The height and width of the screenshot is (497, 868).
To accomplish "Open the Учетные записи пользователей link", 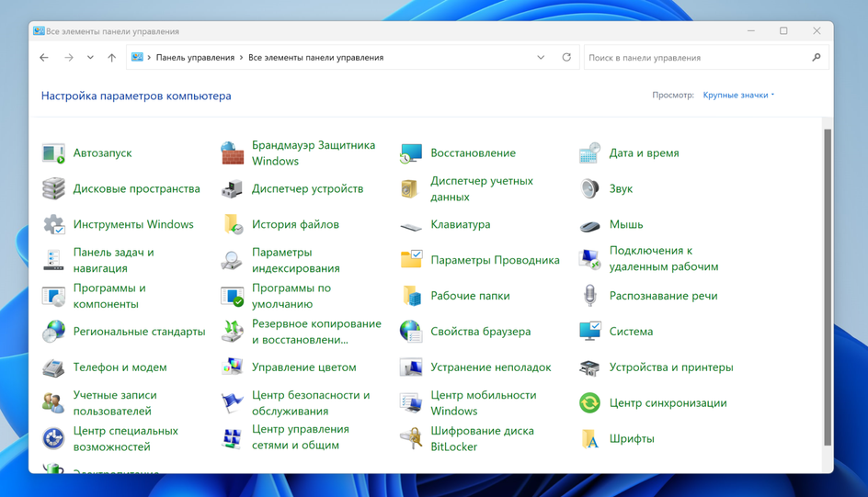I will (115, 403).
